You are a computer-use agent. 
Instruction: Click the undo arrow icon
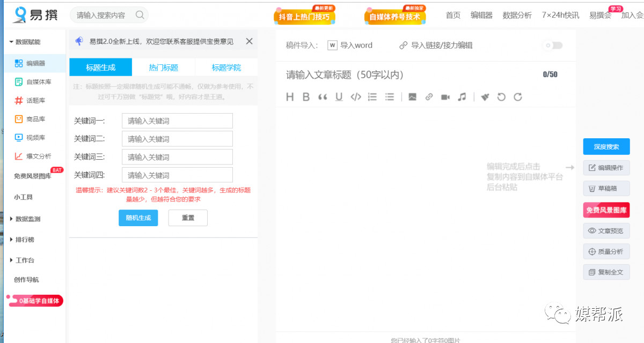point(501,97)
